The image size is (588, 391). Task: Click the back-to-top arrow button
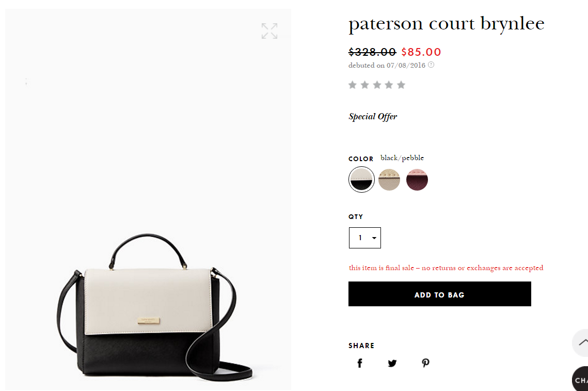click(581, 342)
